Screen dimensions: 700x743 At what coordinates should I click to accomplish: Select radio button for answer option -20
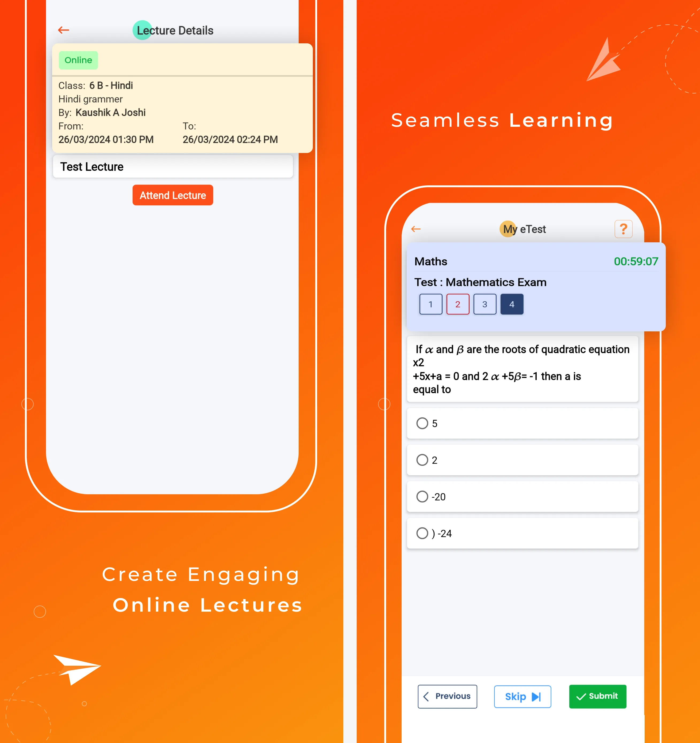(x=422, y=496)
